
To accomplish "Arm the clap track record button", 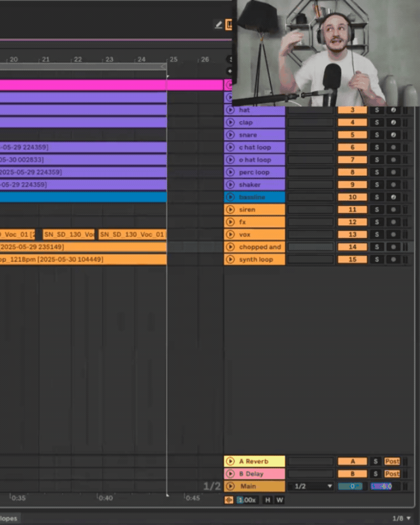I will (x=394, y=122).
